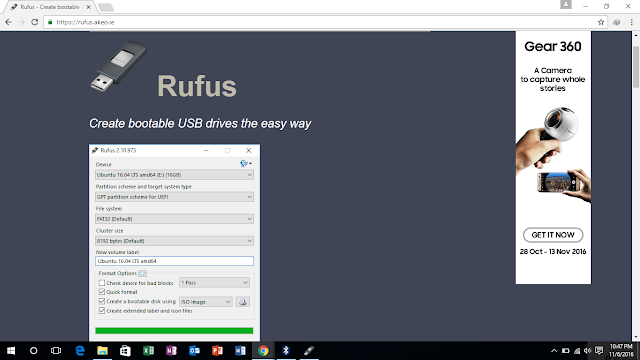Image resolution: width=640 pixels, height=360 pixels.
Task: Click the scrollbar down arrow
Action: 636,338
